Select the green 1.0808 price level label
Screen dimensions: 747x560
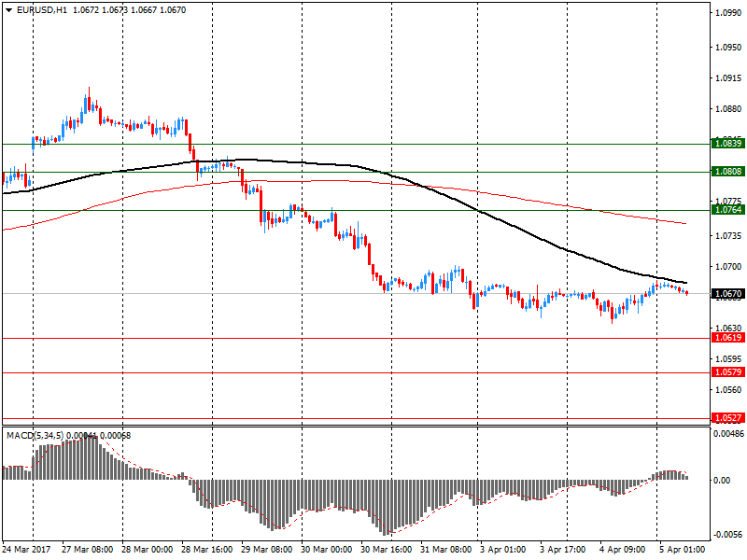pyautogui.click(x=726, y=172)
